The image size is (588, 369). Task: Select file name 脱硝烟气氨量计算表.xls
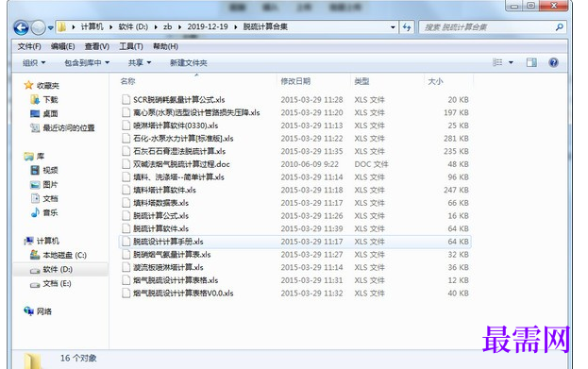172,254
